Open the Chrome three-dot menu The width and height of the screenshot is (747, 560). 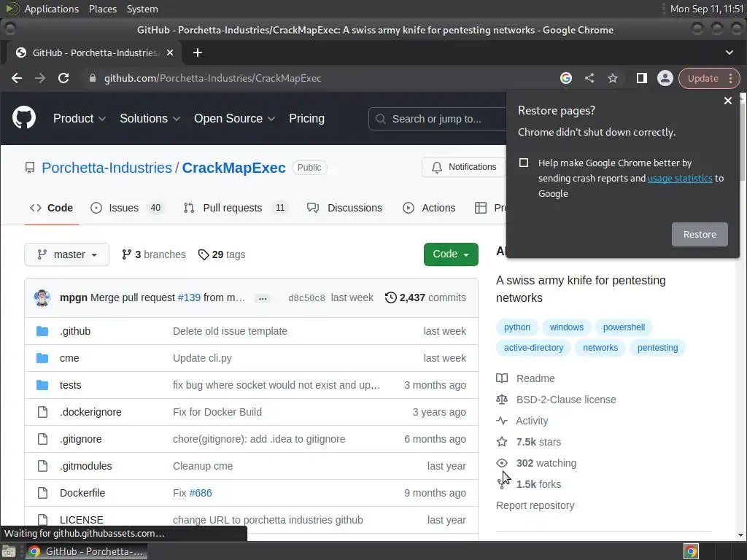point(731,78)
